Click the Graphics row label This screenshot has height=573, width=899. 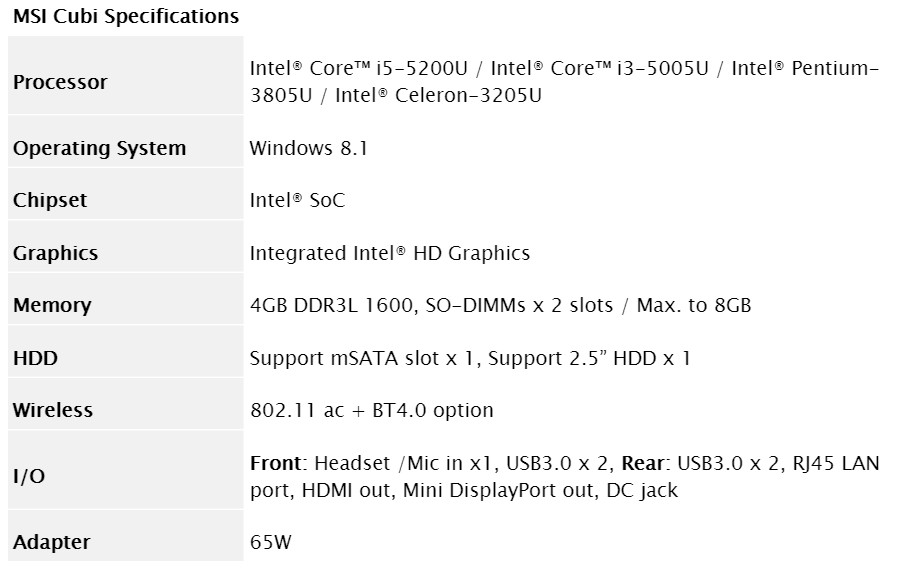coord(55,253)
